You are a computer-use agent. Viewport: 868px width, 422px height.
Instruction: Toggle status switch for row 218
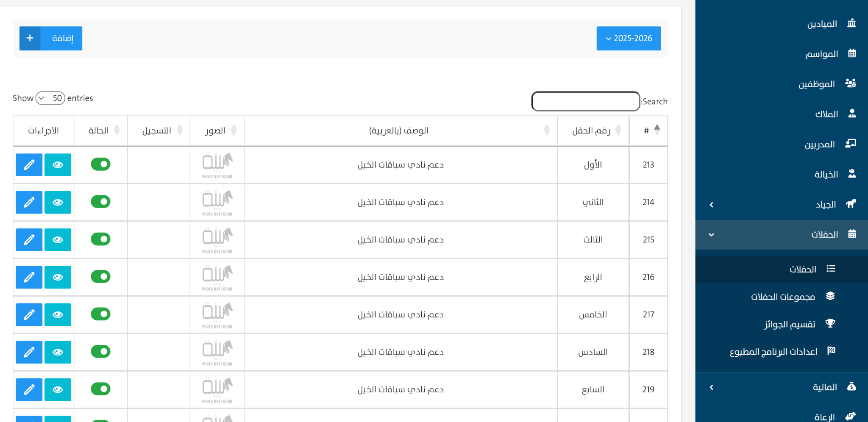100,351
